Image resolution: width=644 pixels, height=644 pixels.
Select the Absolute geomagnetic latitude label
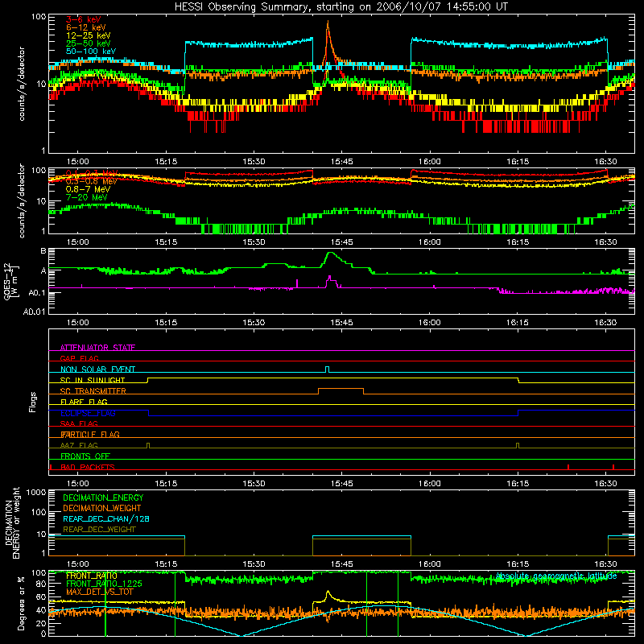pos(556,576)
